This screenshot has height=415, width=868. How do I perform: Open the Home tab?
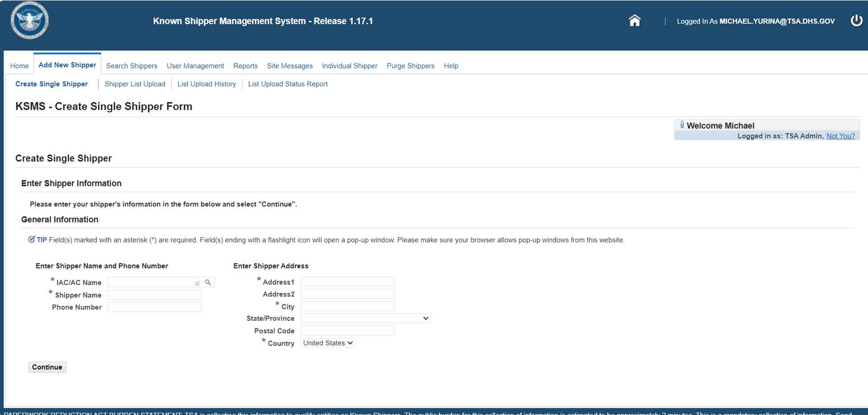(19, 66)
